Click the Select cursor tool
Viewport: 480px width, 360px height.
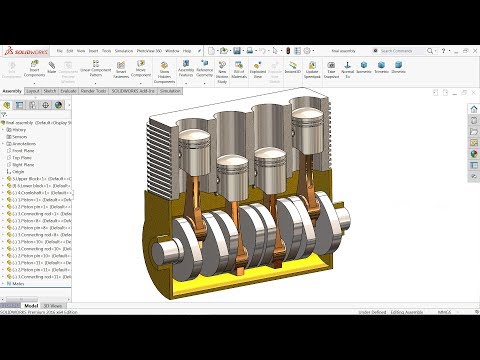275,51
